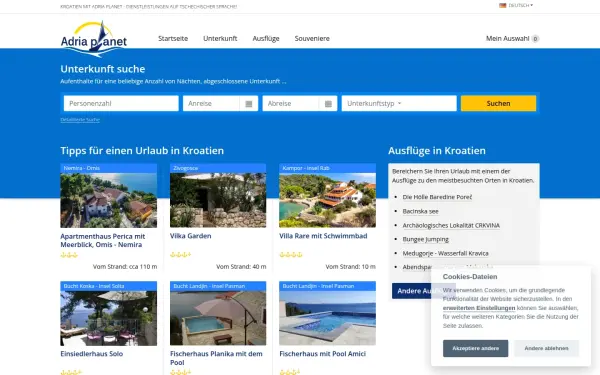Open the Fischerhaus mit Pool Amici photo

pos(328,318)
